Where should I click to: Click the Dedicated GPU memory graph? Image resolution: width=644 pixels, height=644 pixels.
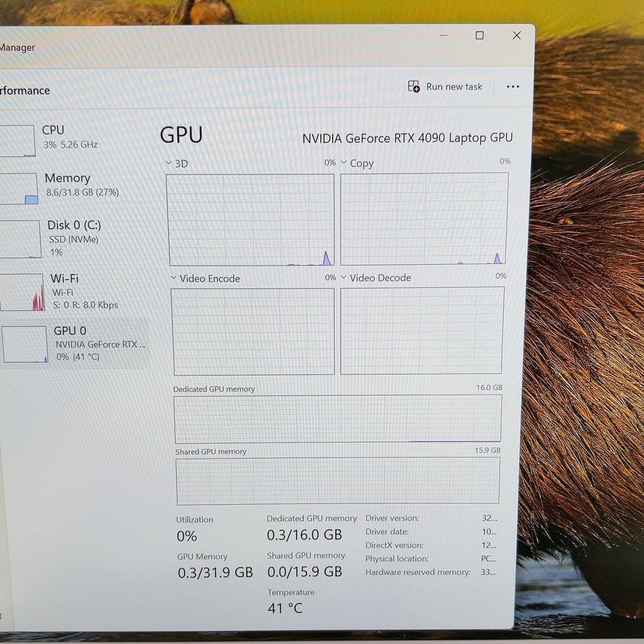(x=338, y=419)
